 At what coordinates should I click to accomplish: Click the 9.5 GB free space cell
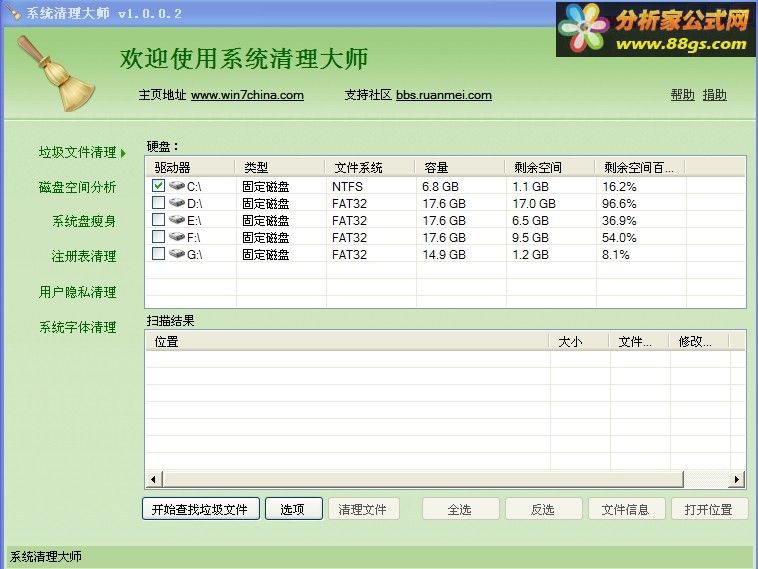point(530,237)
